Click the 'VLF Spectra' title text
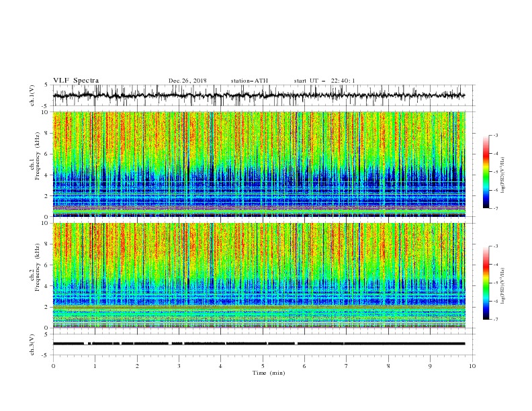 [76, 81]
